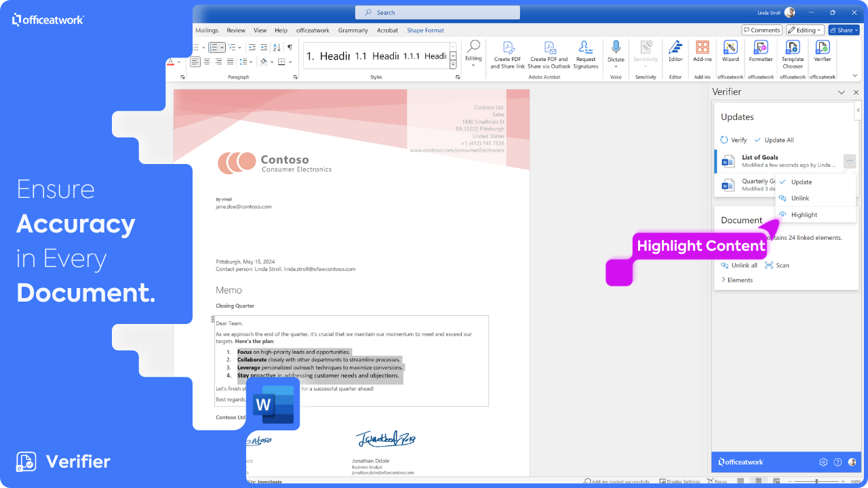Center align the paragraph
The height and width of the screenshot is (488, 868).
tap(207, 62)
